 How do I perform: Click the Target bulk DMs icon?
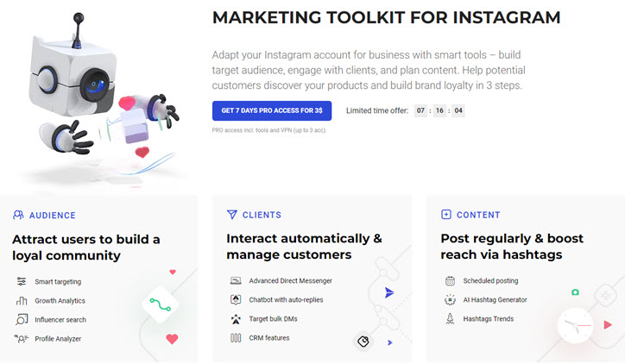pos(235,319)
